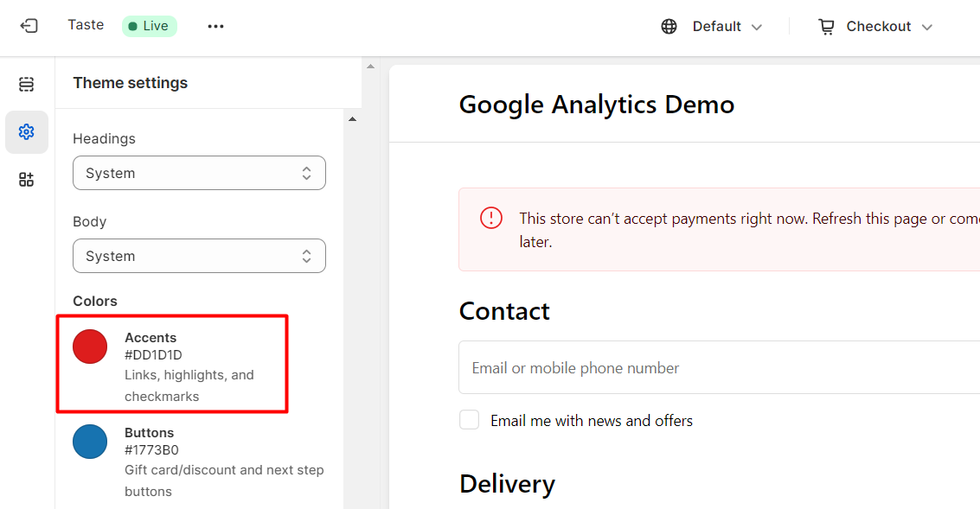The width and height of the screenshot is (980, 509).
Task: Open the Sections panel icon
Action: [26, 85]
